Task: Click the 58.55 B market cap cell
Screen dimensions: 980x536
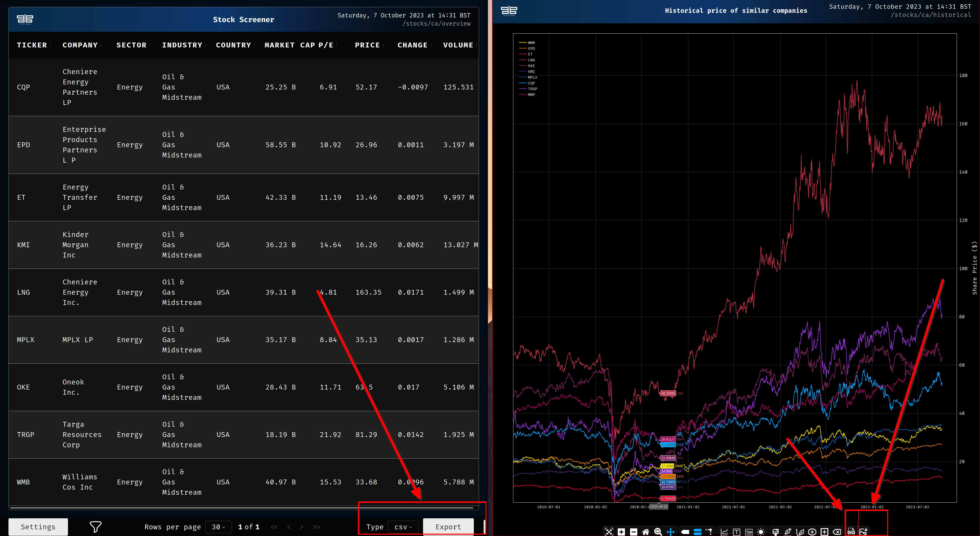Action: click(x=280, y=145)
